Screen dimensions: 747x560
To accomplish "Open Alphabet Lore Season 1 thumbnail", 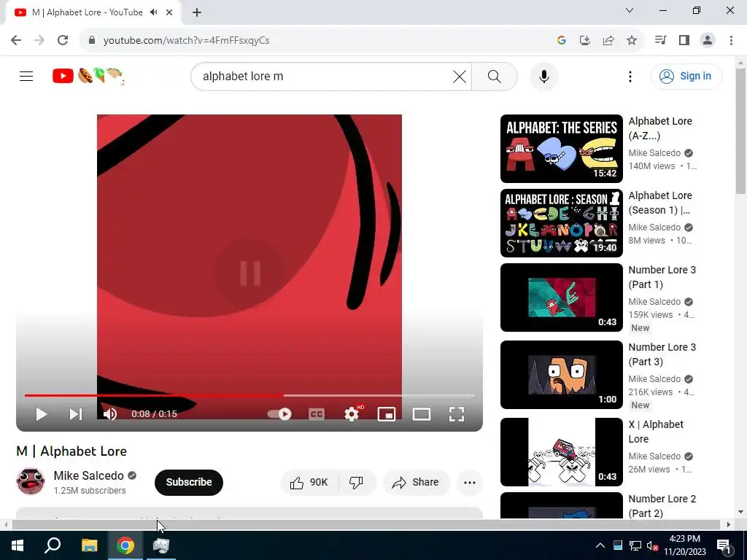I will pyautogui.click(x=561, y=223).
